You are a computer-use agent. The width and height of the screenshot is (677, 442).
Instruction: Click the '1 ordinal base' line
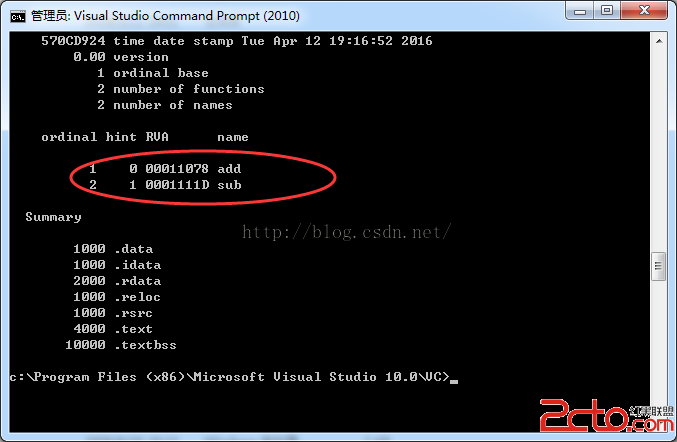152,73
